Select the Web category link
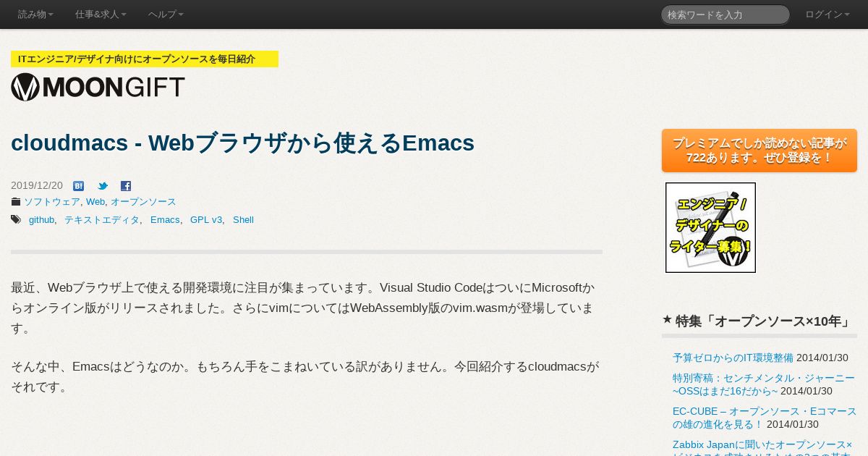The height and width of the screenshot is (456, 868). point(95,202)
